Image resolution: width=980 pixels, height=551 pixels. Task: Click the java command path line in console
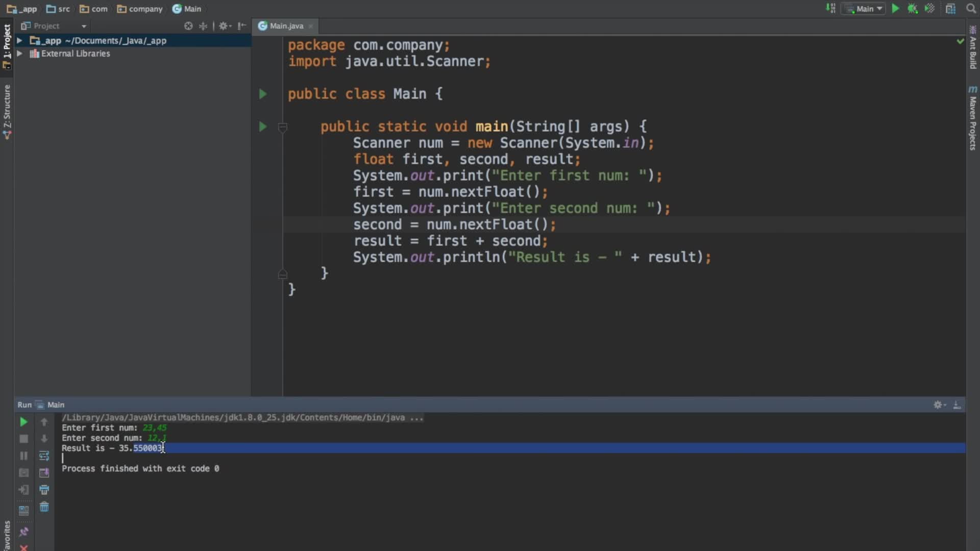(242, 417)
